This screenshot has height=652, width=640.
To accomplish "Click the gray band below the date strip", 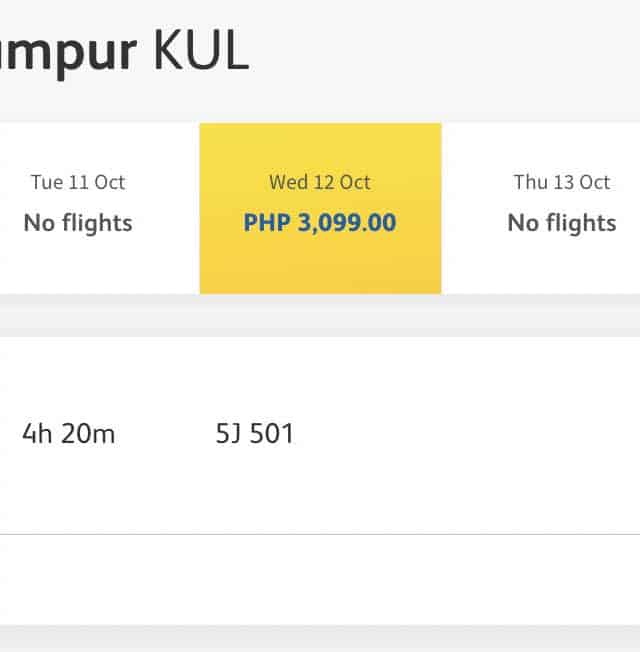I will click(x=320, y=315).
